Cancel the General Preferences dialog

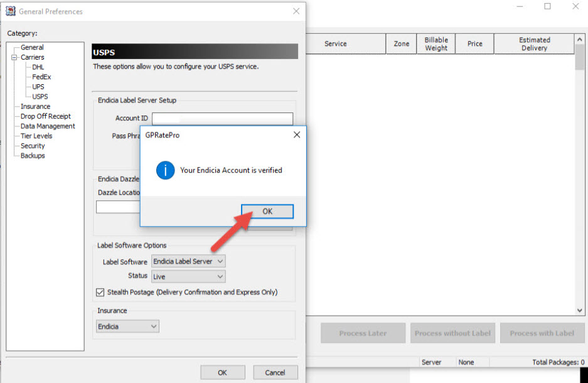[x=275, y=372]
